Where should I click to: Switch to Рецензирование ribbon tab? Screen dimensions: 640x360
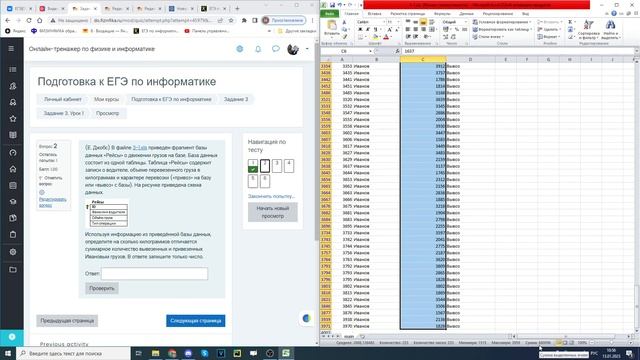498,13
